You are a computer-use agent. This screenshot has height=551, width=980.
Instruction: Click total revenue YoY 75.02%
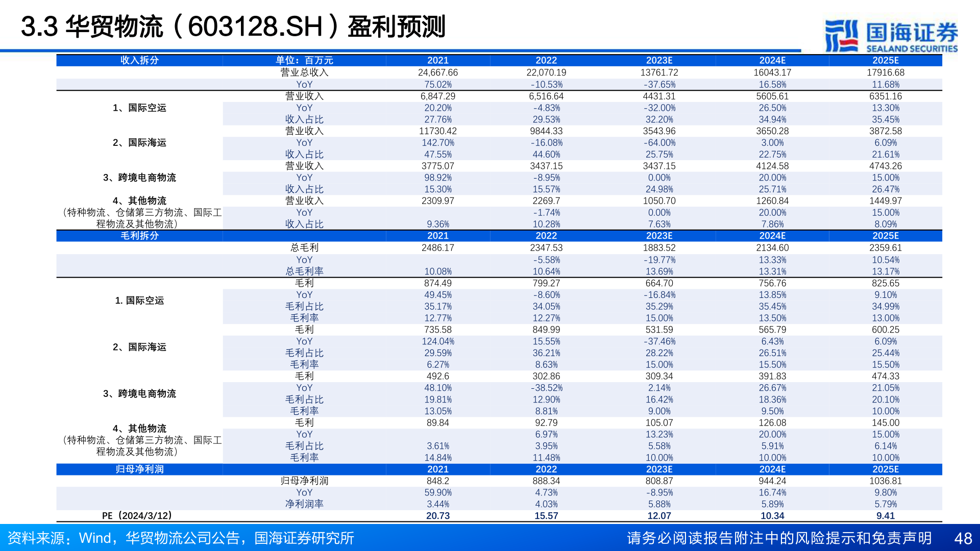click(438, 85)
